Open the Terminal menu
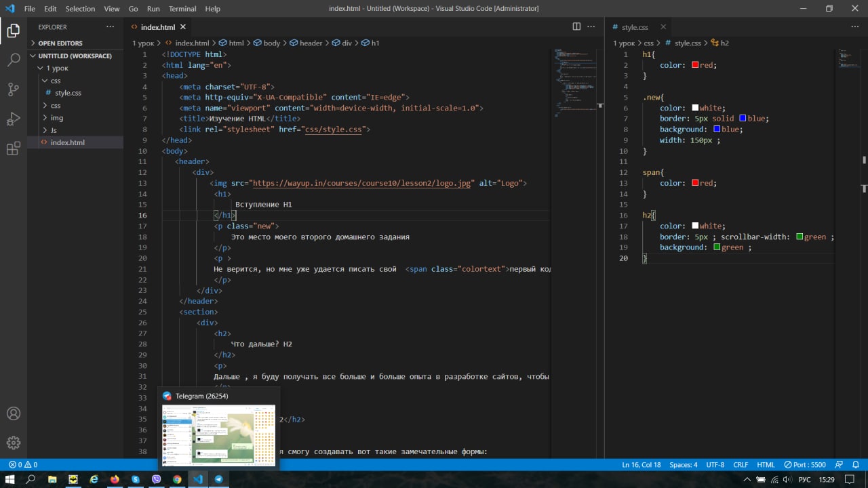 182,9
